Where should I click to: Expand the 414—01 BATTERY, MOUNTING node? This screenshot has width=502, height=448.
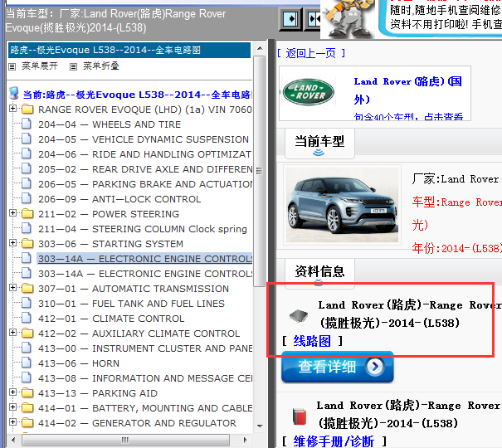12,407
